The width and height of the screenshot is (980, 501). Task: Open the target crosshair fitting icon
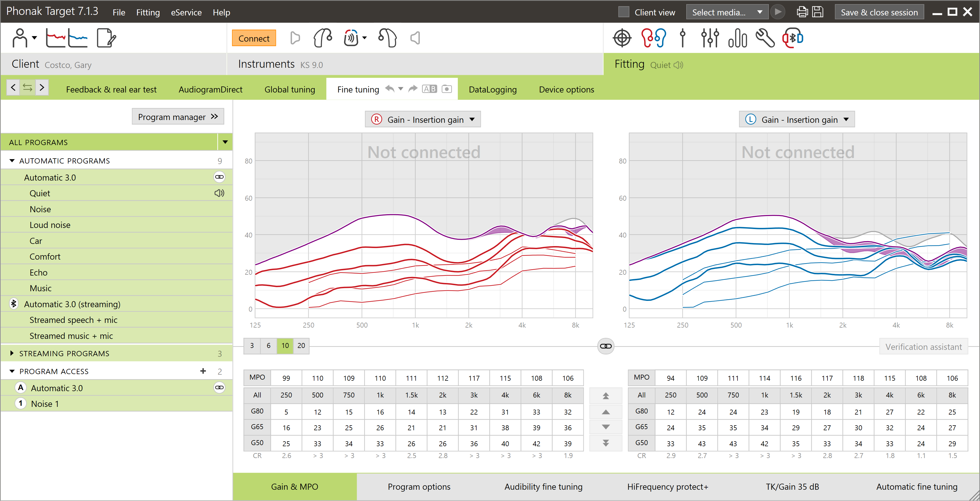pyautogui.click(x=622, y=38)
